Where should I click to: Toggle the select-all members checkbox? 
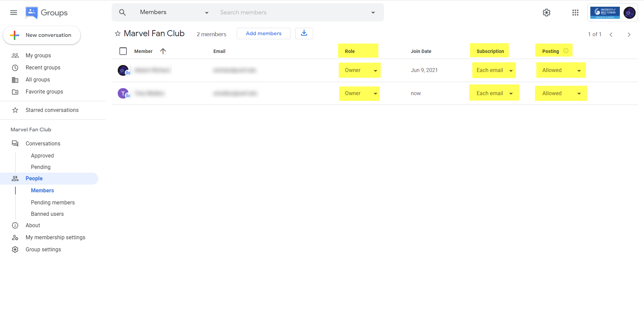pos(123,51)
